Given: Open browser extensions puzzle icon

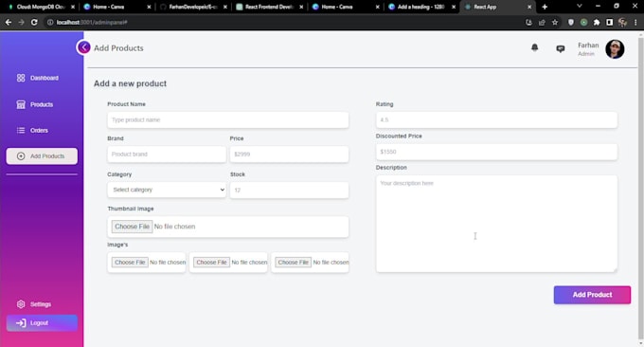Looking at the screenshot, I should pos(597,22).
